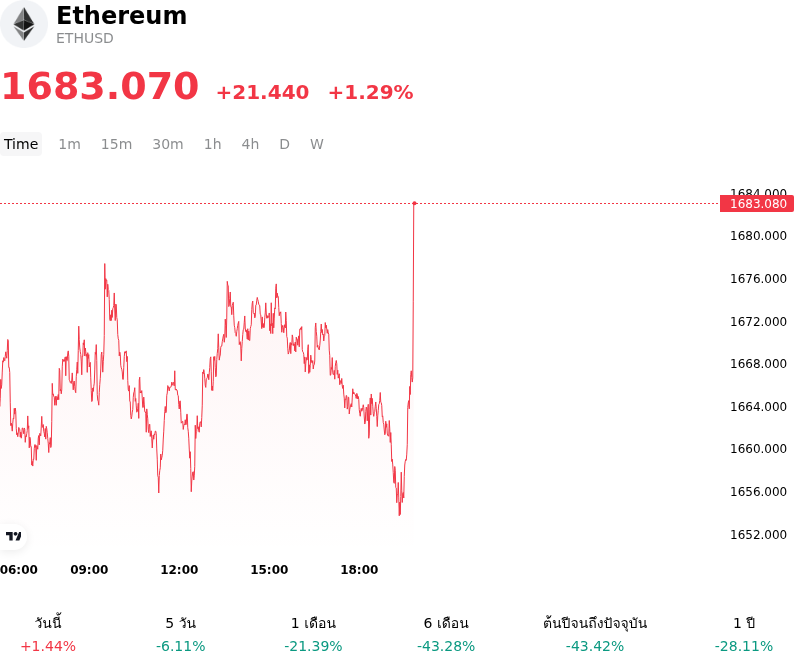Open the Ethereum title link

[x=121, y=15]
